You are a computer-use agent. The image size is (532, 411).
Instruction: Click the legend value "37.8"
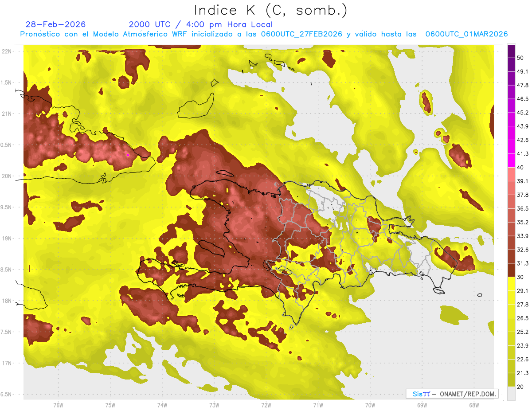click(522, 195)
